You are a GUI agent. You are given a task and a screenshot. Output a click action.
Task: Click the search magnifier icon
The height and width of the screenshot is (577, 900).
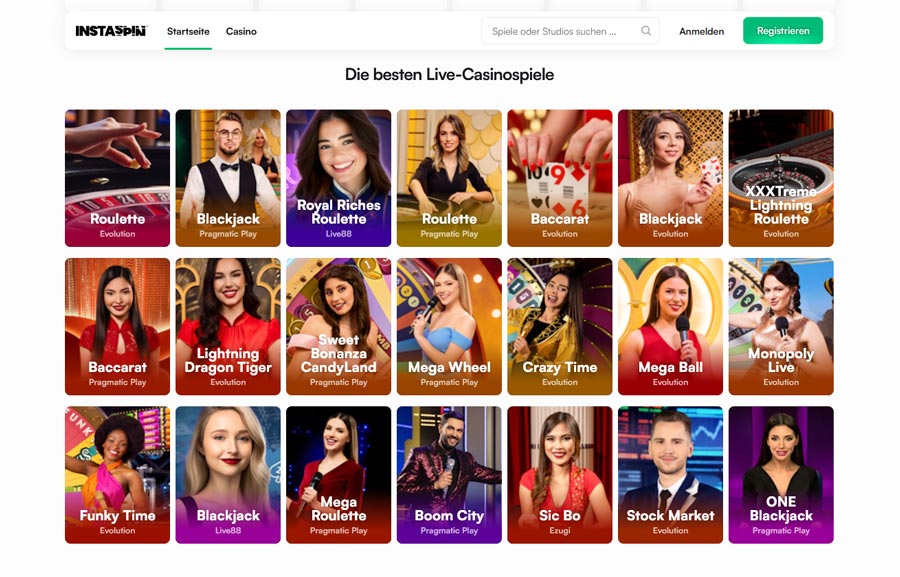(646, 31)
